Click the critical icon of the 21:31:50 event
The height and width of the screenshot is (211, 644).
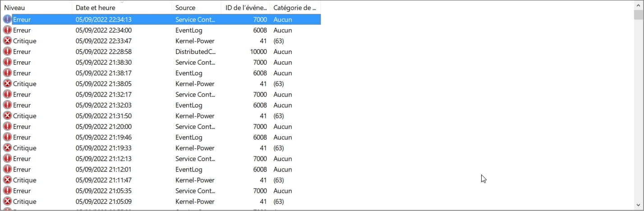tap(7, 116)
